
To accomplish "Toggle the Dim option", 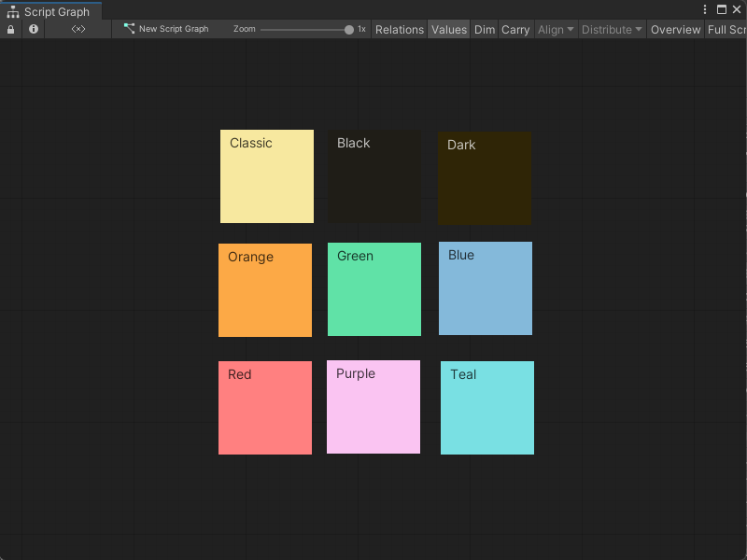I will coord(484,29).
